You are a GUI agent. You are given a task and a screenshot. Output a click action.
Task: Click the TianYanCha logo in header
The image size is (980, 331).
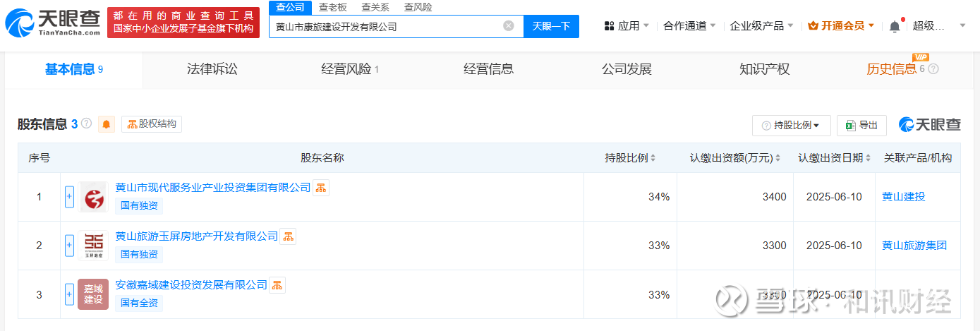(x=52, y=23)
